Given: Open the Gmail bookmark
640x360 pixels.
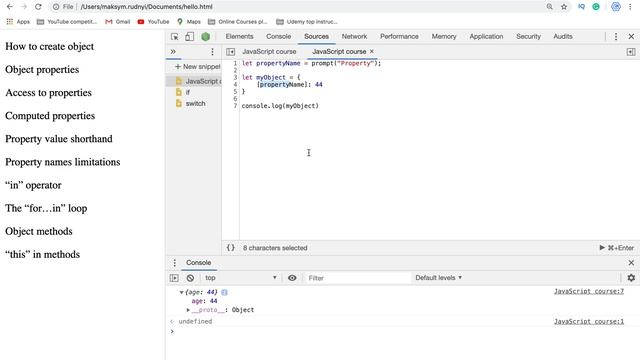Looking at the screenshot, I should point(118,22).
